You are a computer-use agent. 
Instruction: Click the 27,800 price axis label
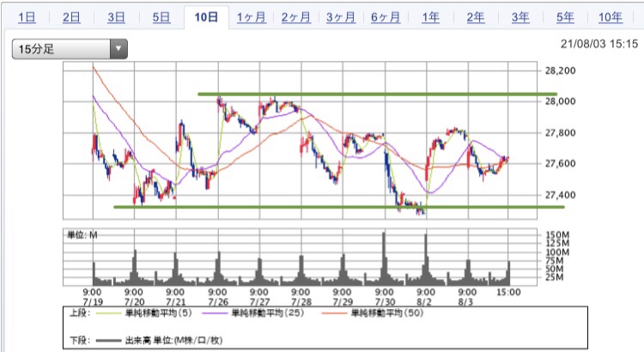[x=560, y=133]
